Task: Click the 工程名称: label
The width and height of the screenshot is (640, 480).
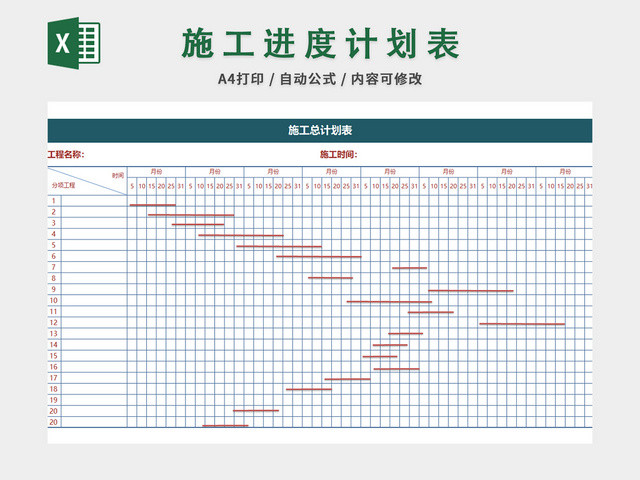Action: point(66,154)
